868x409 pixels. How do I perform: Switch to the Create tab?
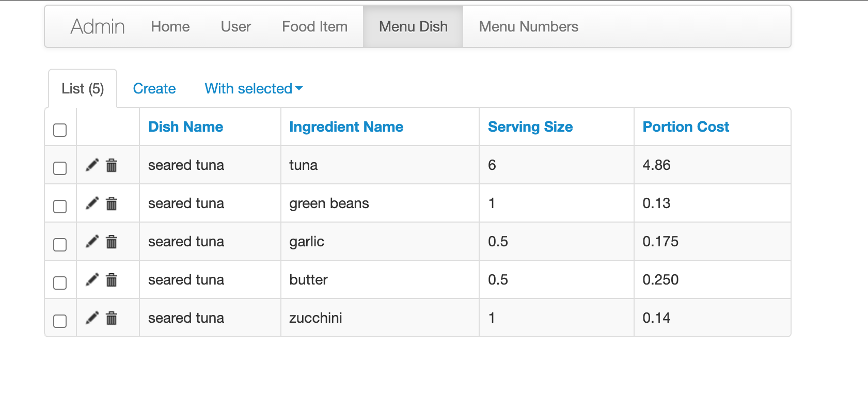[x=154, y=89]
